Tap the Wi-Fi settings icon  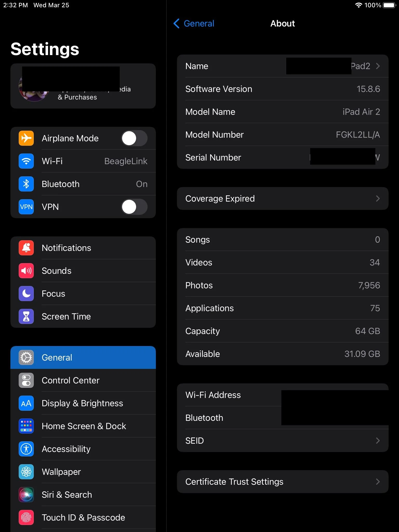click(x=26, y=161)
